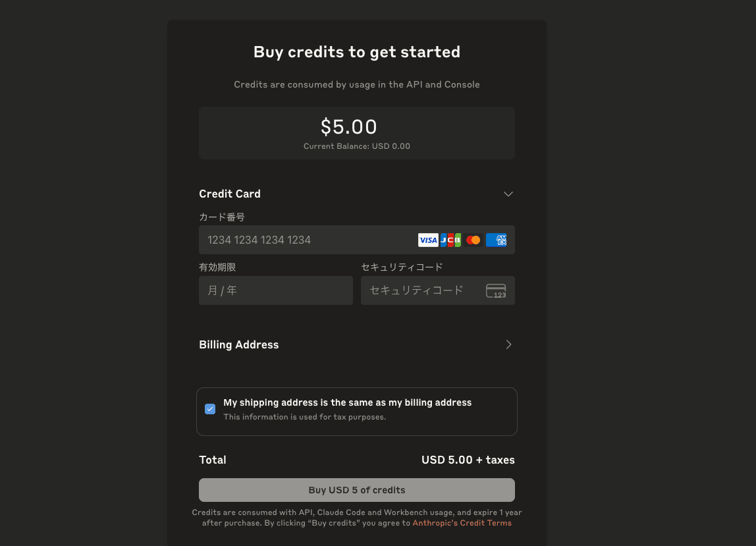Edit the $5.00 credit amount
The image size is (756, 546).
348,126
